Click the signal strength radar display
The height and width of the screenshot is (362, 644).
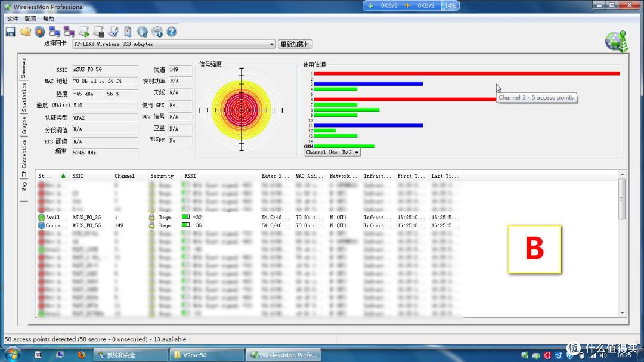[x=241, y=110]
